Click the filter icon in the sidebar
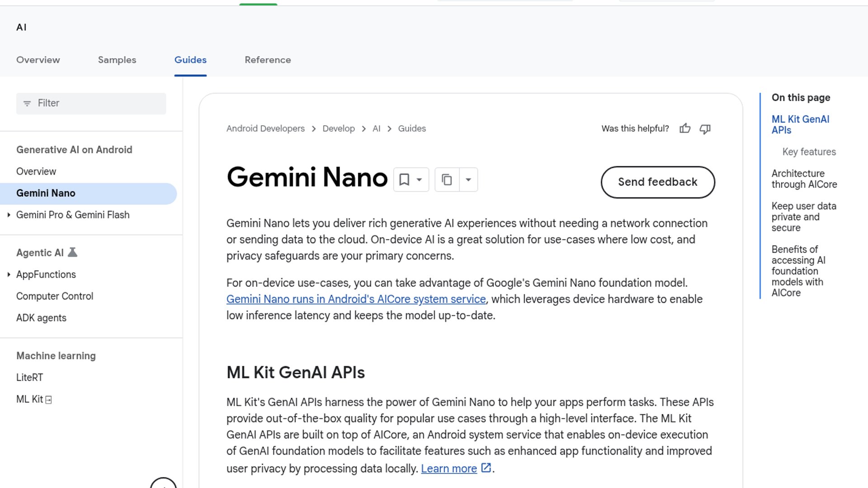The image size is (868, 488). 27,103
